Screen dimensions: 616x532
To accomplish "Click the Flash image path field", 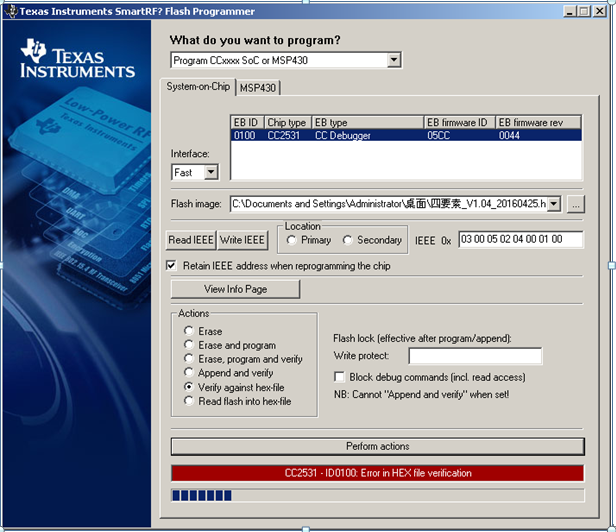I will pyautogui.click(x=389, y=204).
